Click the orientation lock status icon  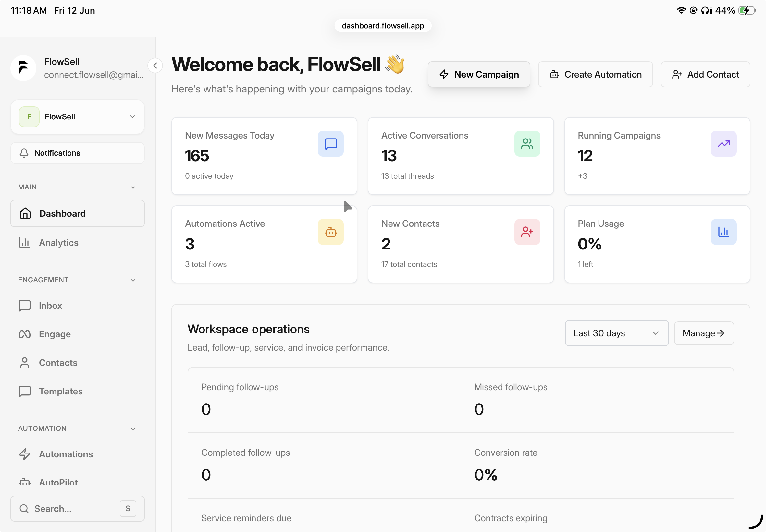[x=693, y=10]
